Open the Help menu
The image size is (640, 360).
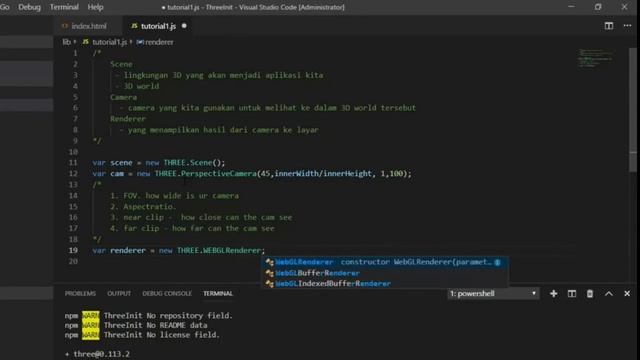96,7
